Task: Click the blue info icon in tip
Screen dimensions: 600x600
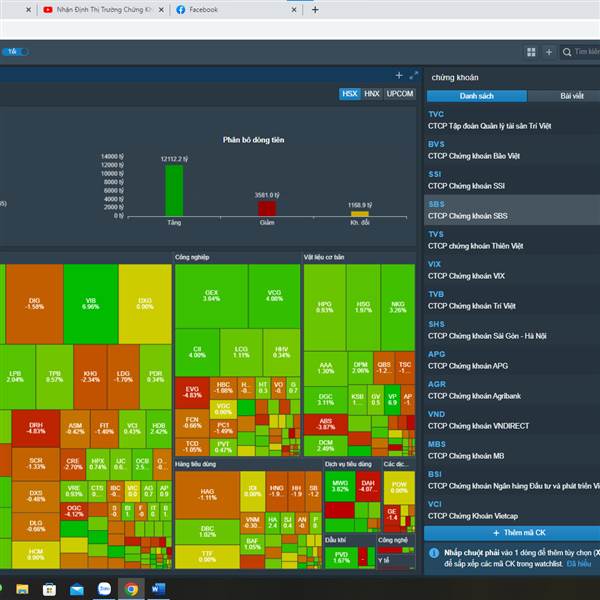Action: click(x=434, y=553)
